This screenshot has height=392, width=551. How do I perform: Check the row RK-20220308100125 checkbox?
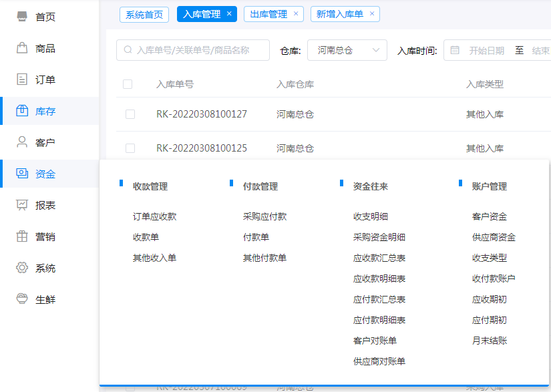[x=130, y=148]
